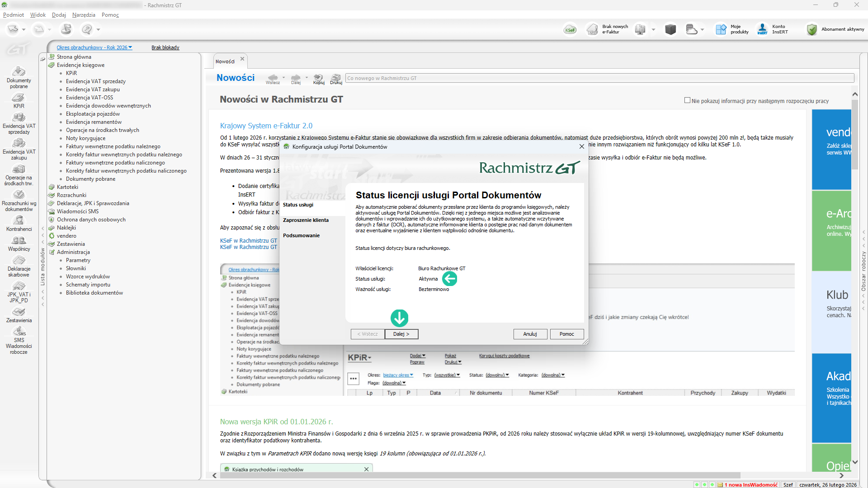The height and width of the screenshot is (488, 868).
Task: Click Anuluj in configuration dialog
Action: 530,334
